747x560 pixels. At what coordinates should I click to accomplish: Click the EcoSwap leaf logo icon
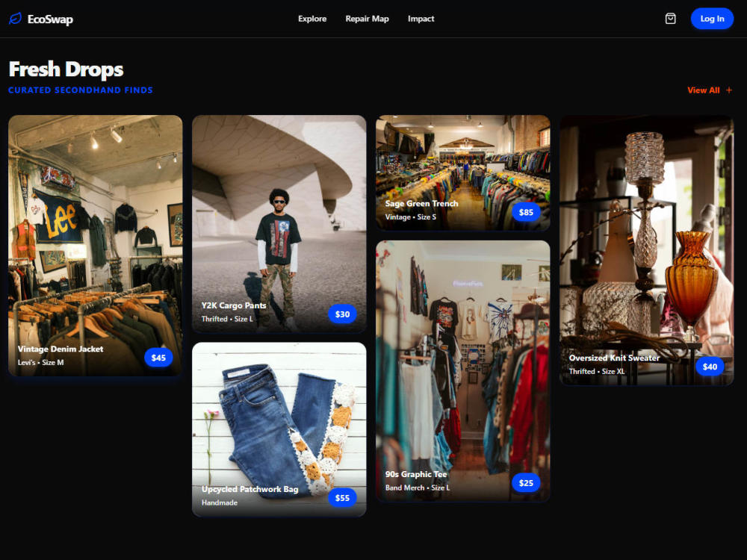pos(15,19)
